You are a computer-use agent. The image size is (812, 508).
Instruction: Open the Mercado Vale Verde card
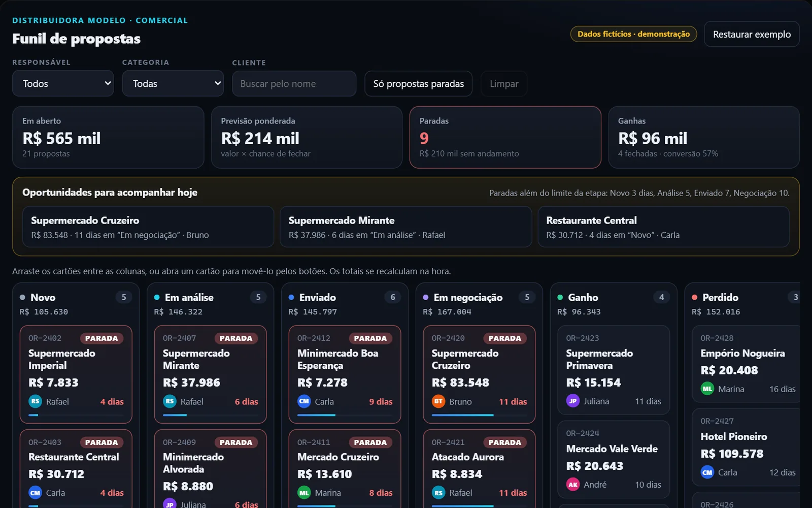614,460
